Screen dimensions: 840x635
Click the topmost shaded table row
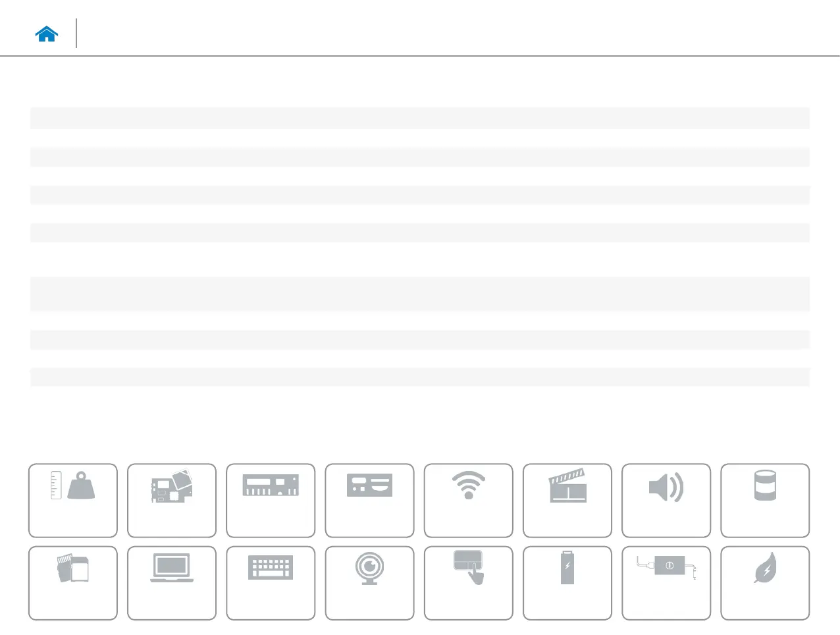tap(419, 119)
